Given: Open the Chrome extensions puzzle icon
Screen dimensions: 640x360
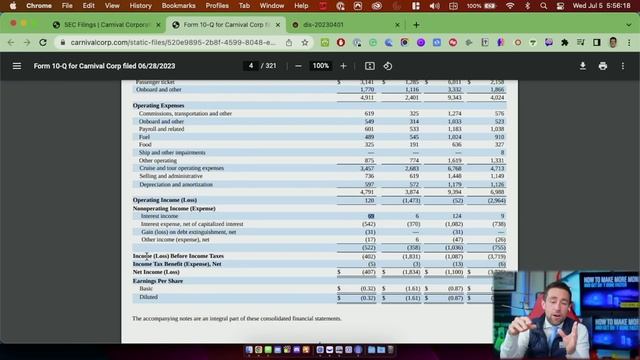Looking at the screenshot, I should [565, 42].
